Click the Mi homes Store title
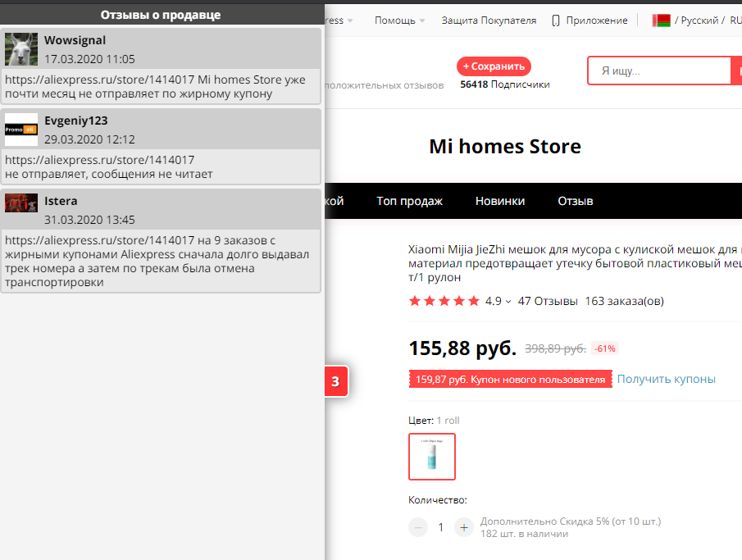This screenshot has height=560, width=742. [x=505, y=146]
